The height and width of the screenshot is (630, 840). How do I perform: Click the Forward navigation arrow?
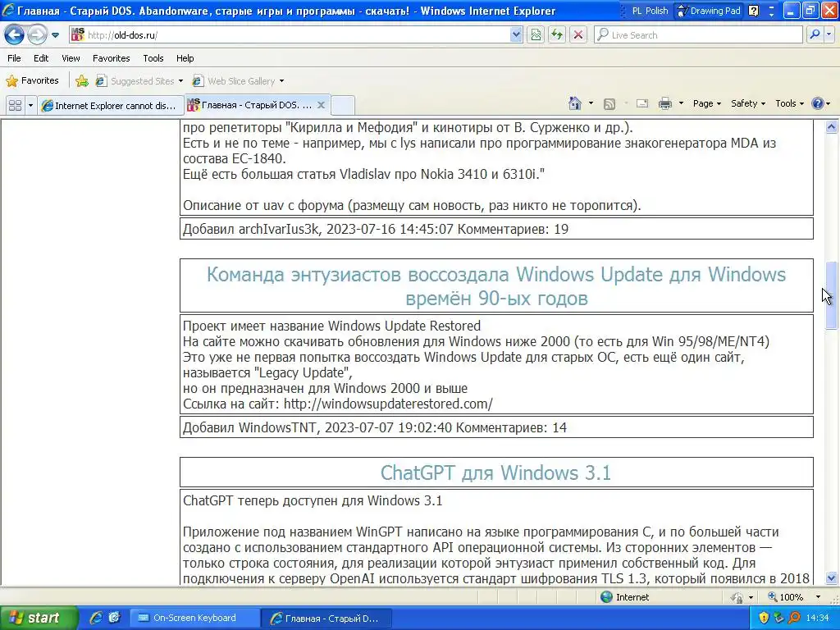click(x=38, y=35)
